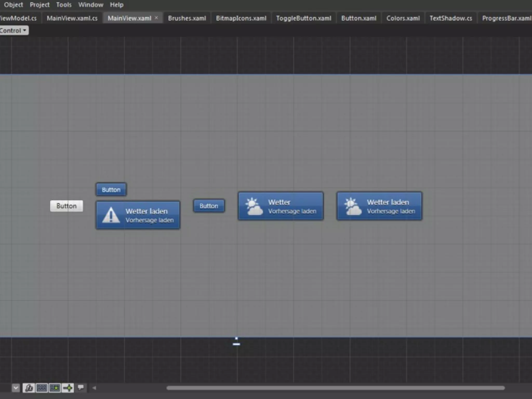Open the Control breadcrumb dropdown
This screenshot has height=399, width=532.
point(14,30)
